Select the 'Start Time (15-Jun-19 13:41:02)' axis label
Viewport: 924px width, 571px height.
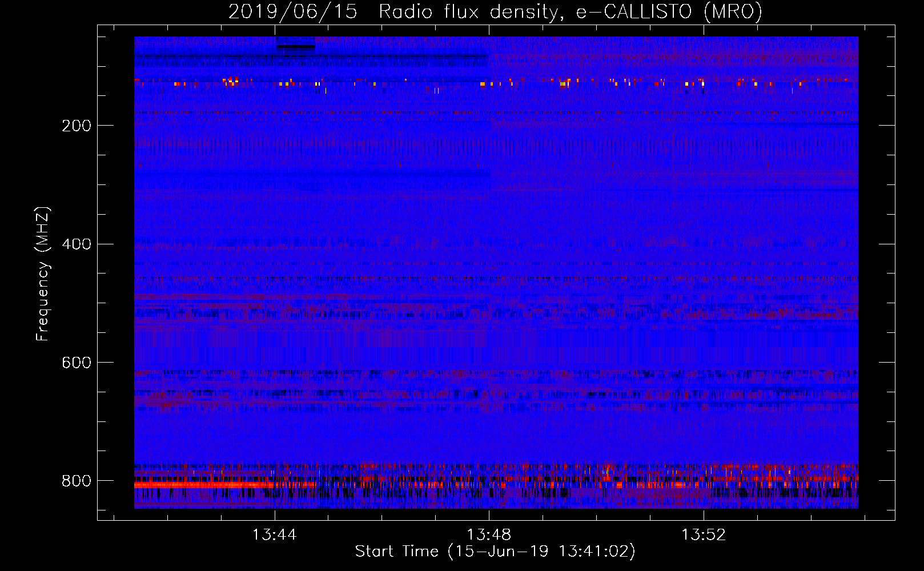pyautogui.click(x=495, y=552)
